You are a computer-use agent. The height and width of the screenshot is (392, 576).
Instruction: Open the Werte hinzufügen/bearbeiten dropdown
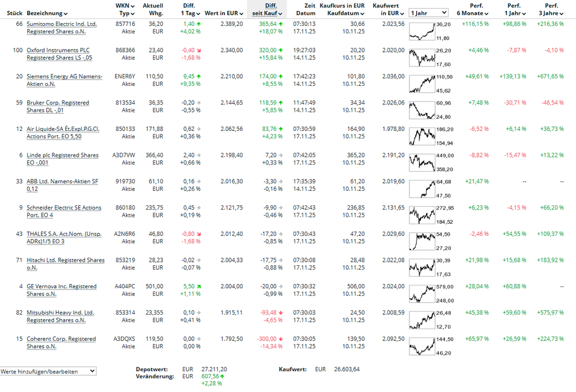click(x=48, y=371)
